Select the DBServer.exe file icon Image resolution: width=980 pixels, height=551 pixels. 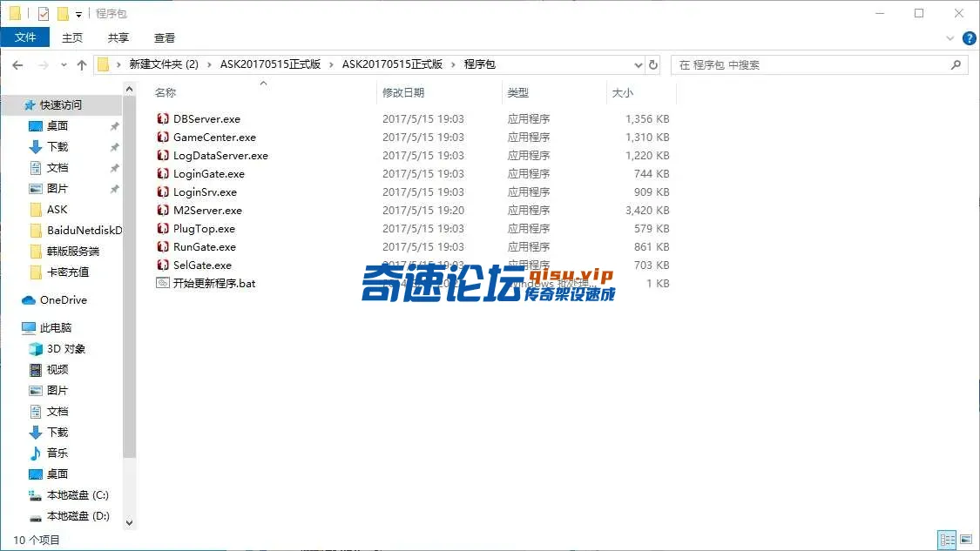[163, 118]
